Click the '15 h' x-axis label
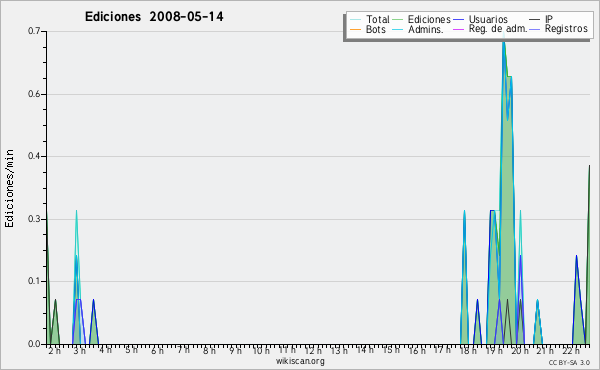 click(391, 350)
